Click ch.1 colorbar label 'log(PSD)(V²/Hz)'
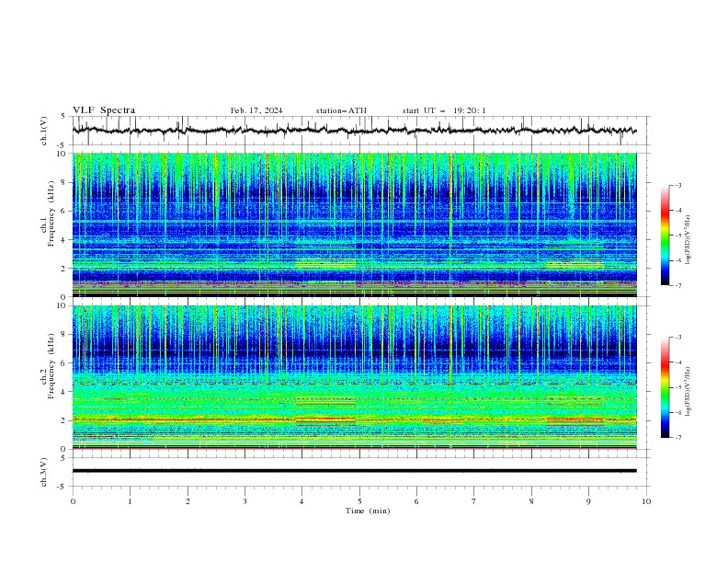728x563 pixels. pyautogui.click(x=688, y=240)
